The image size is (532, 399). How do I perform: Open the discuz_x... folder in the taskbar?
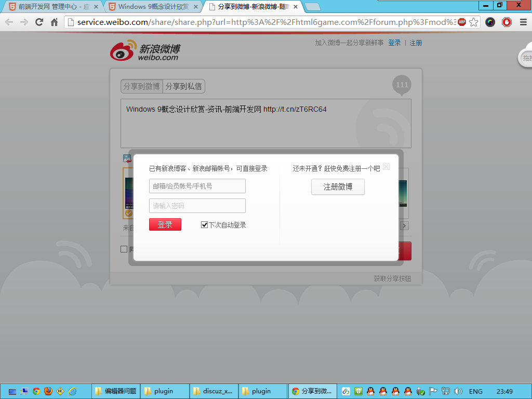[x=214, y=391]
